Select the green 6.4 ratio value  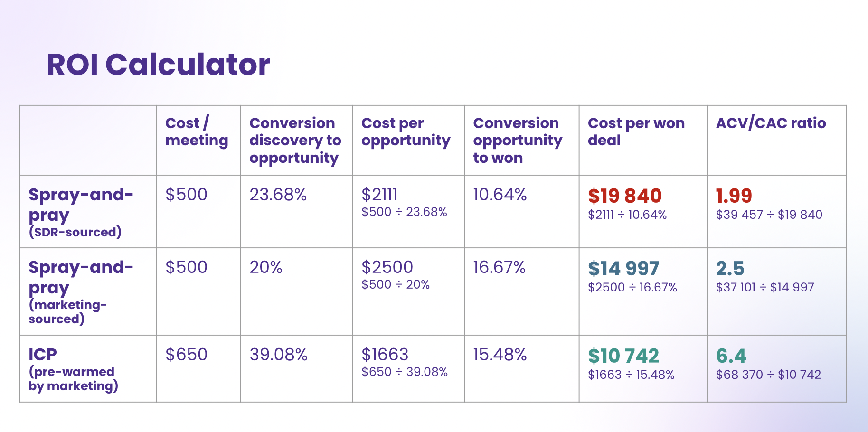tap(731, 356)
